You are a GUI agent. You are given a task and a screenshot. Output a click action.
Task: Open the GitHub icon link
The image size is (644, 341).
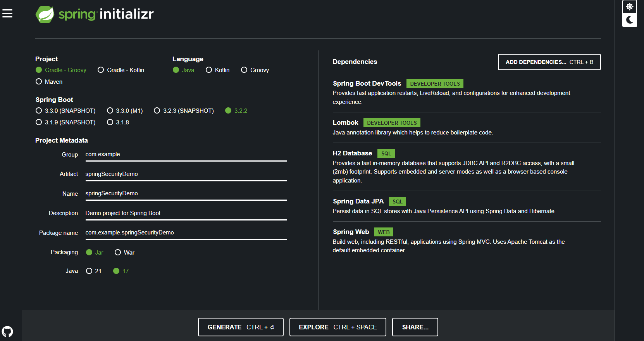pos(7,332)
